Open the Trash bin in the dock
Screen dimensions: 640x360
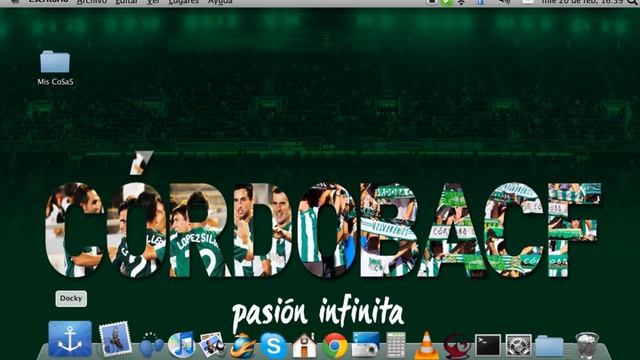[x=587, y=346]
